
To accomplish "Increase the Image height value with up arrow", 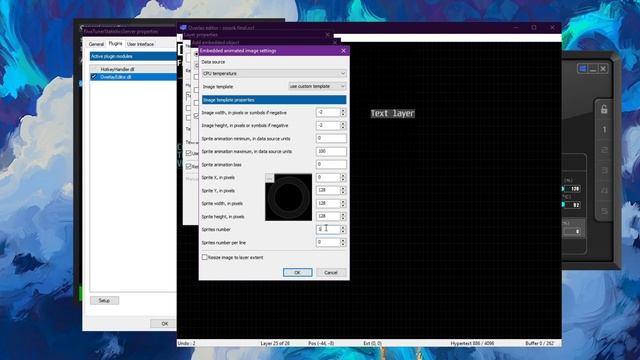I will [x=343, y=123].
